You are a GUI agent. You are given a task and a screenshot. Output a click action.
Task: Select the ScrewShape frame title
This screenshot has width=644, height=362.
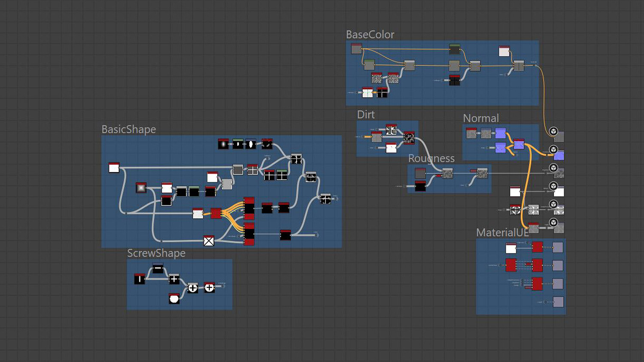point(156,253)
